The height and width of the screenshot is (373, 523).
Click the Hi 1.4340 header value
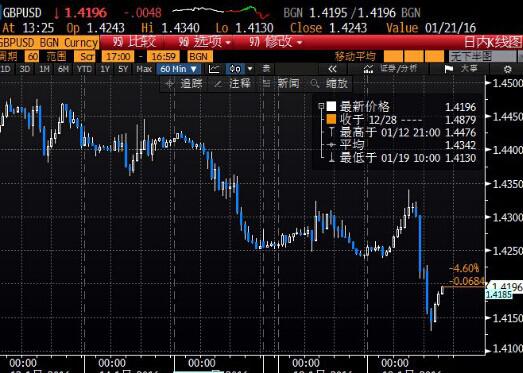click(x=170, y=28)
